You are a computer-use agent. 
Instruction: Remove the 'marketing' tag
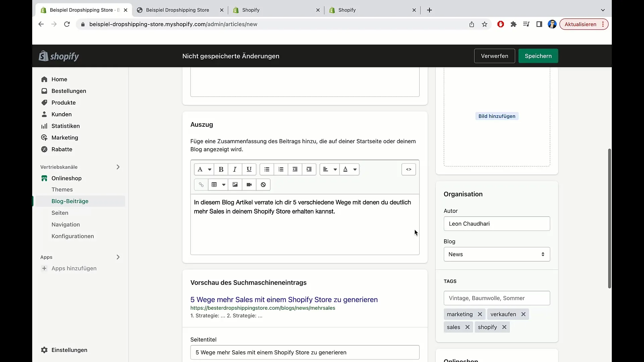[x=479, y=314]
